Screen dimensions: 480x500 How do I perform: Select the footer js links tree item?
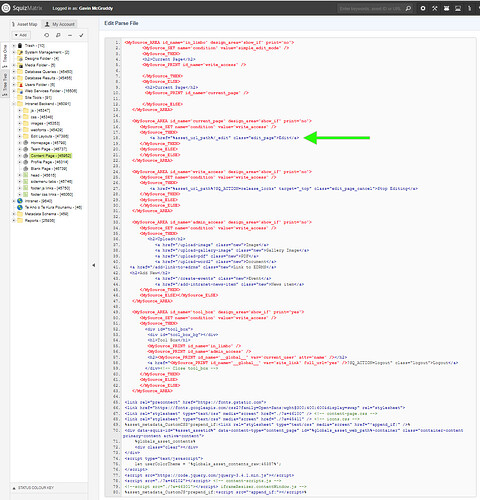click(x=50, y=188)
